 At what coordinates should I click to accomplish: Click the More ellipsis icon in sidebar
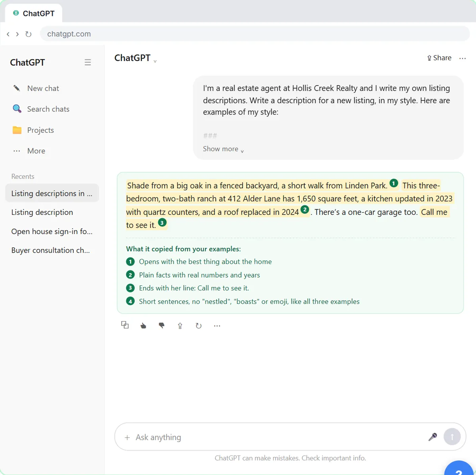[17, 151]
